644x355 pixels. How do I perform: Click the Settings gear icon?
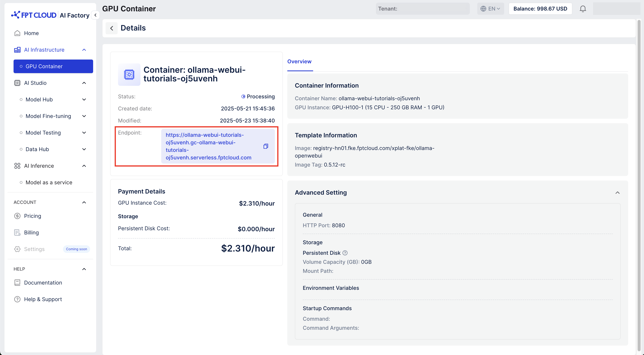pos(17,249)
